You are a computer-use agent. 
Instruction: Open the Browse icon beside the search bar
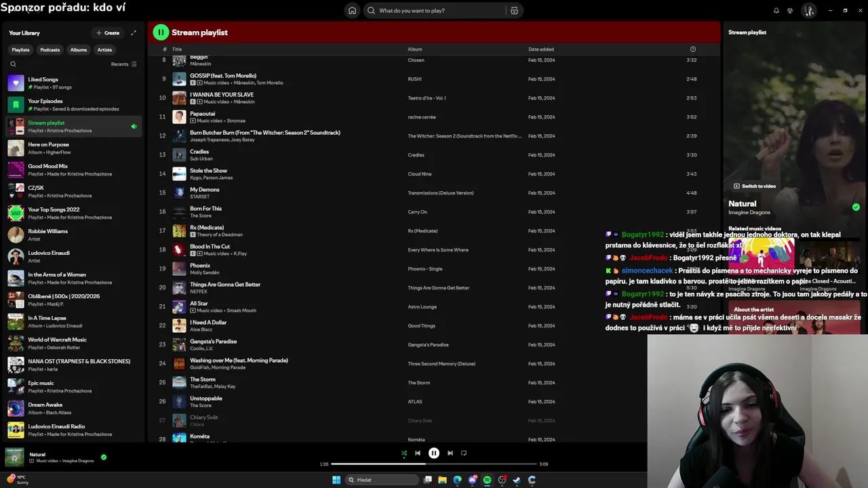[x=514, y=10]
